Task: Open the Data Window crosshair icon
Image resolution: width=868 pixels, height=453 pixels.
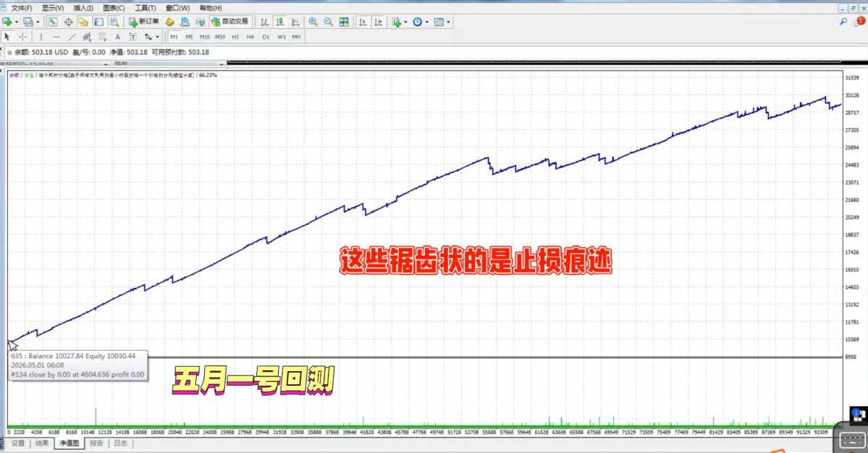Action: pos(68,22)
